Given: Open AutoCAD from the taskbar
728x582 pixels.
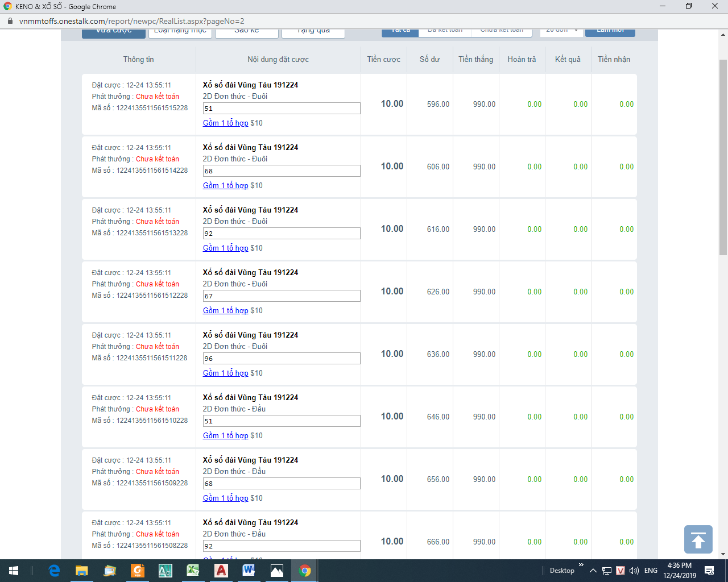Looking at the screenshot, I should [x=221, y=571].
